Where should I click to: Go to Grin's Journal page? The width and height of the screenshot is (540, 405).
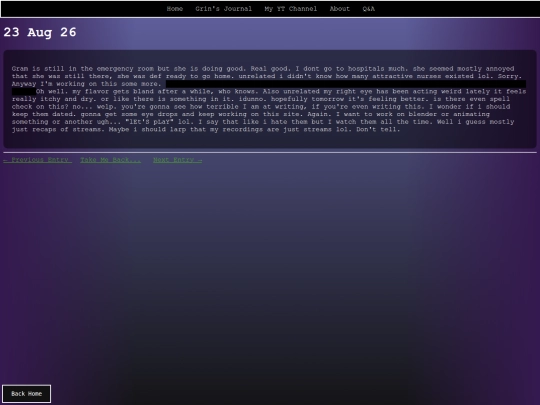pyautogui.click(x=224, y=9)
